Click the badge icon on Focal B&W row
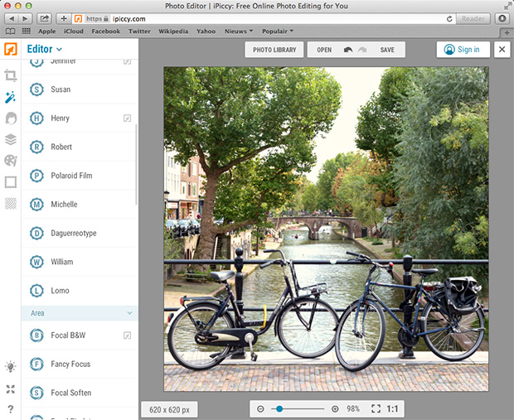Viewport: 514px width, 420px height. [x=127, y=336]
